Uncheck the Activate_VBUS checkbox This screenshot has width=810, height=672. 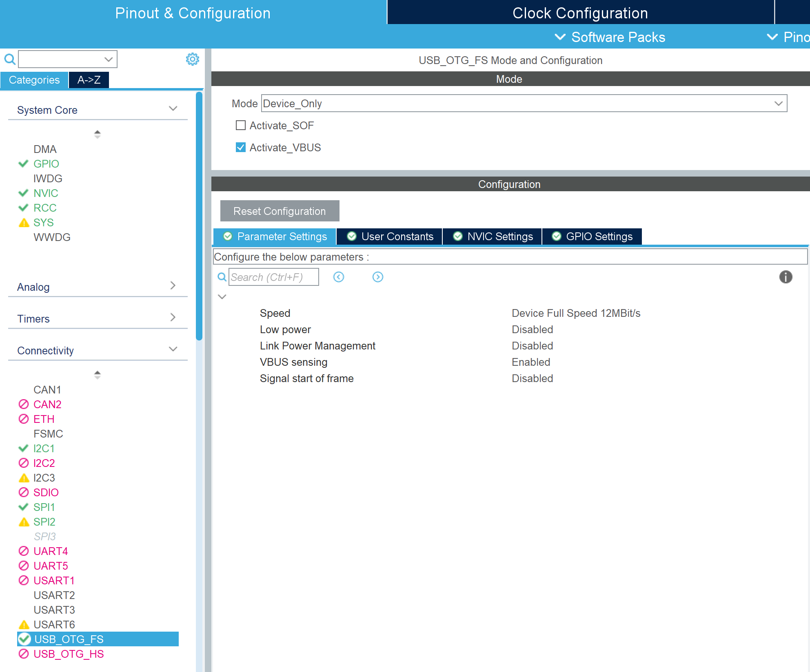241,147
